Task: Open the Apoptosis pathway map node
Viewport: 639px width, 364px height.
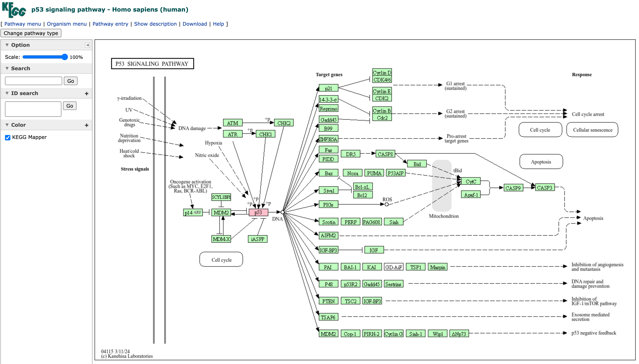Action: (x=541, y=162)
